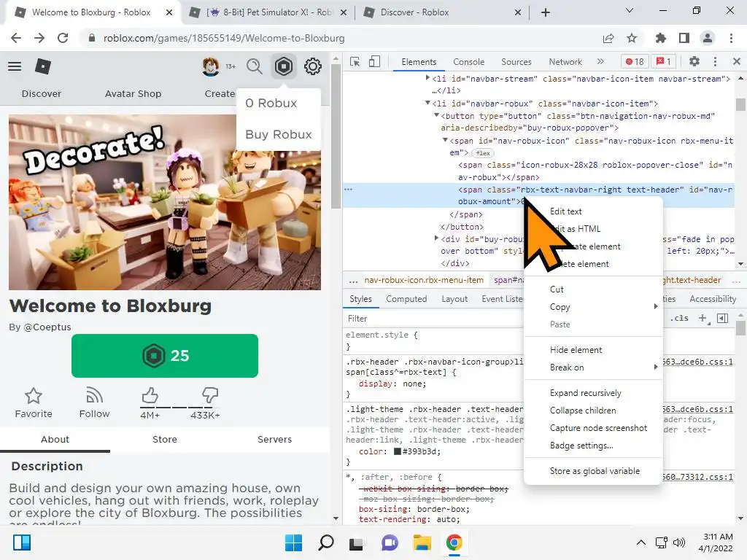Select Collapse children menu item
Image resolution: width=747 pixels, height=560 pixels.
(593, 411)
